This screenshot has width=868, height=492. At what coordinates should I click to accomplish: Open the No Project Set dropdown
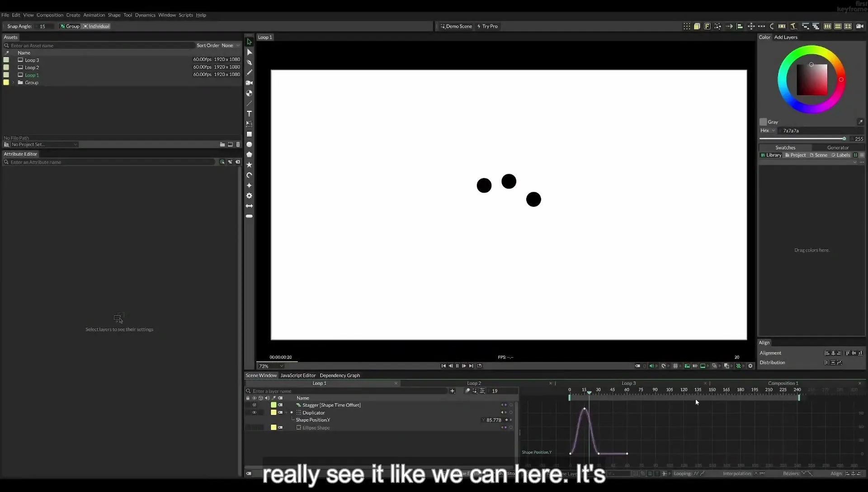click(44, 145)
